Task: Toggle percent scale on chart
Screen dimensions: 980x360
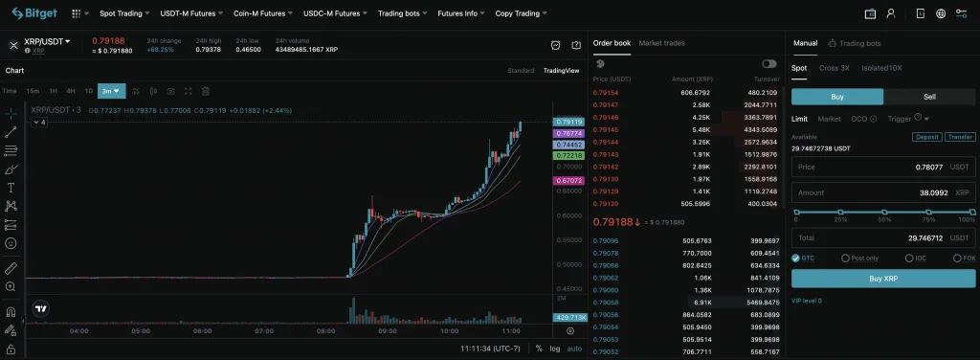Action: click(x=539, y=349)
